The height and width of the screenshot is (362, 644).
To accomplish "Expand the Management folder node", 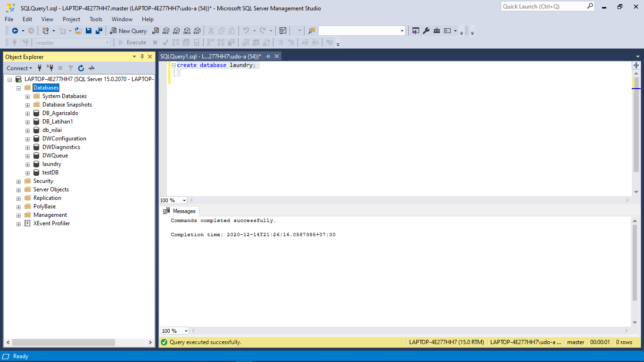I will tap(18, 215).
